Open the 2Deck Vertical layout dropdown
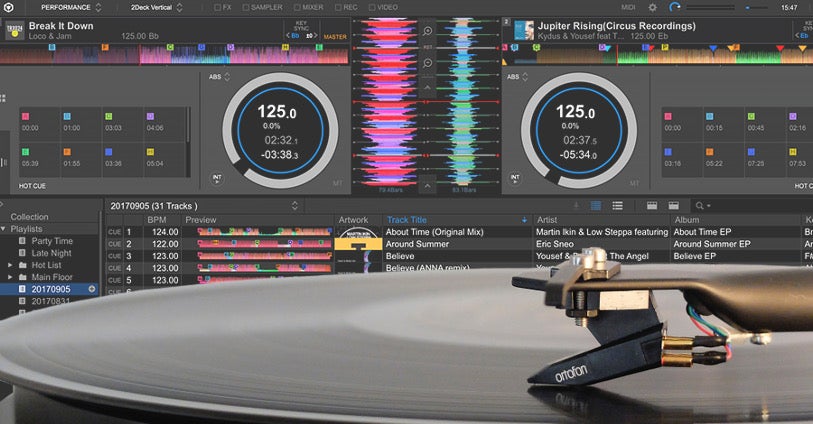 coord(156,7)
